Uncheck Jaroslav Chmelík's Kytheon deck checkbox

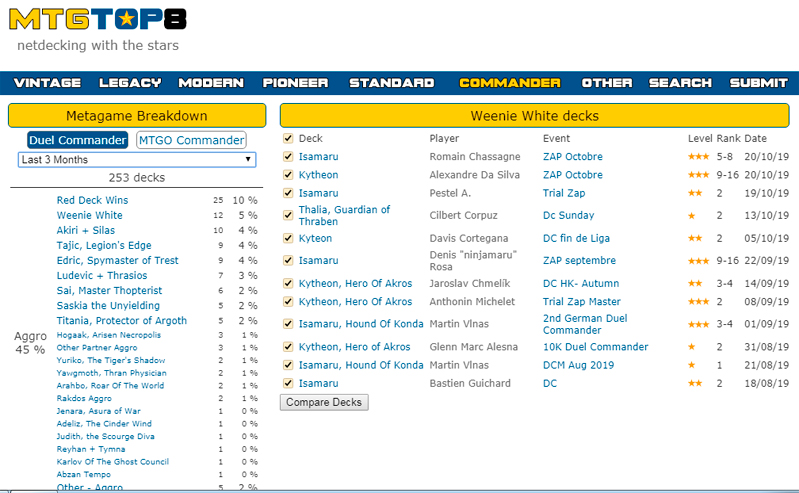[x=288, y=283]
